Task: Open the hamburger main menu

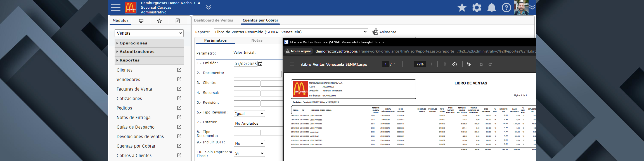Action: 115,8
